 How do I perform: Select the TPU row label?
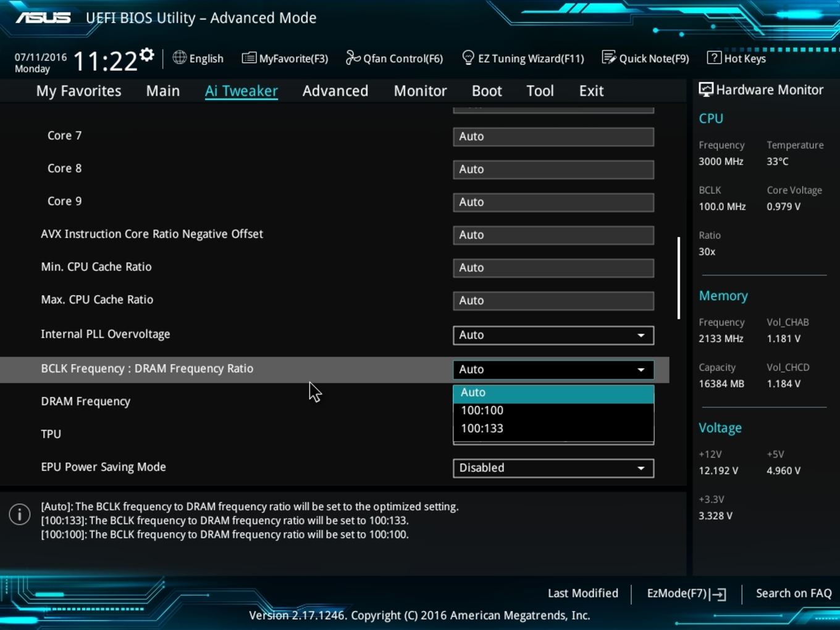coord(51,434)
